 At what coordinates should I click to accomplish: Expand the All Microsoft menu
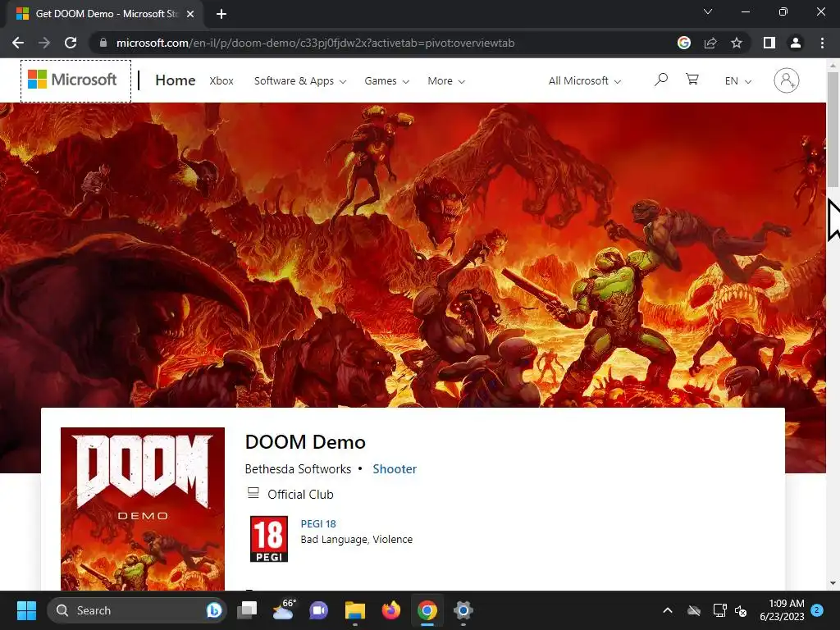tap(584, 81)
